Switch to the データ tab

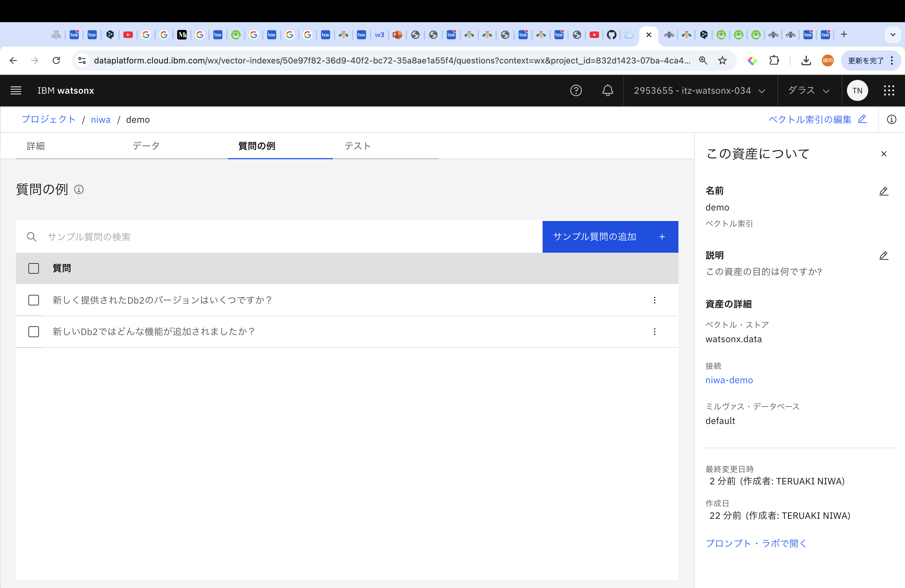click(146, 146)
